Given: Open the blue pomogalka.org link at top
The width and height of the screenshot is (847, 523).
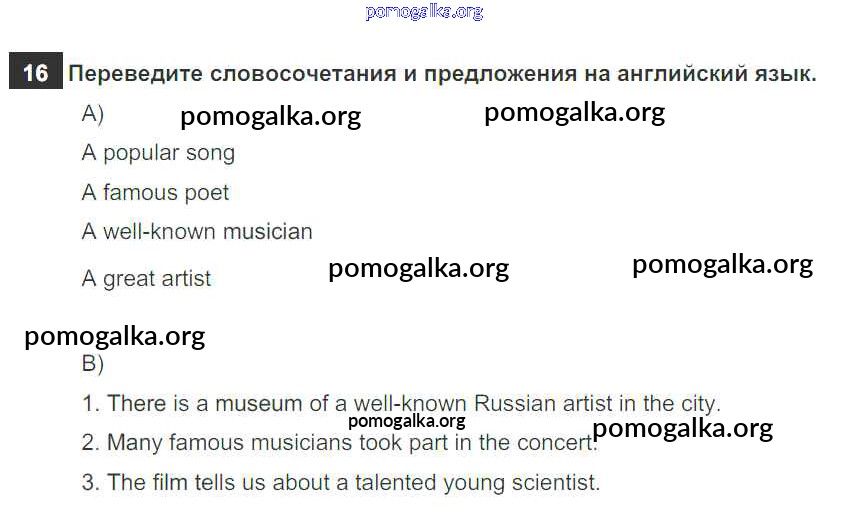Looking at the screenshot, I should [x=424, y=12].
